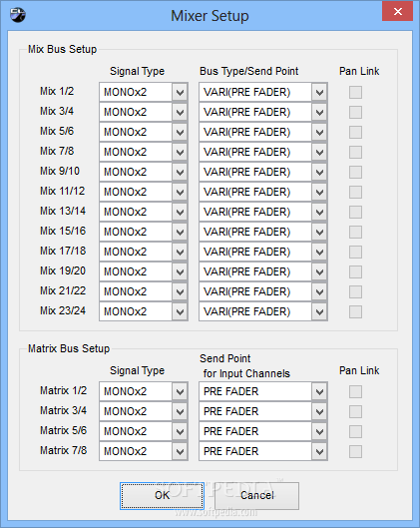Screen dimensions: 420x530
Task: Click the "Bus Type/Send Point" column header
Action: (249, 71)
